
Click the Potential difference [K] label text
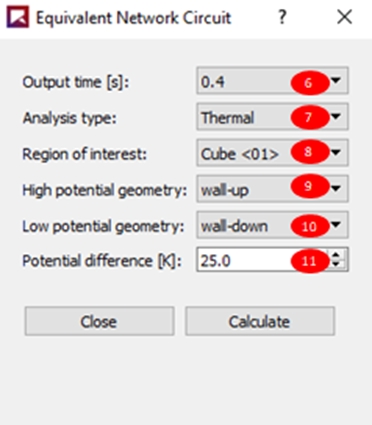(x=102, y=260)
